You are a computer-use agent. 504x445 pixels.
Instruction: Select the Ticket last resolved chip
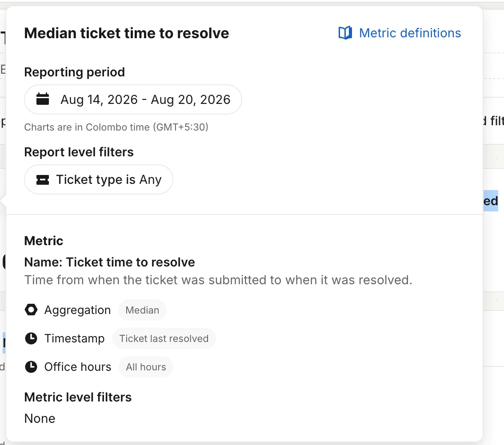[164, 339]
